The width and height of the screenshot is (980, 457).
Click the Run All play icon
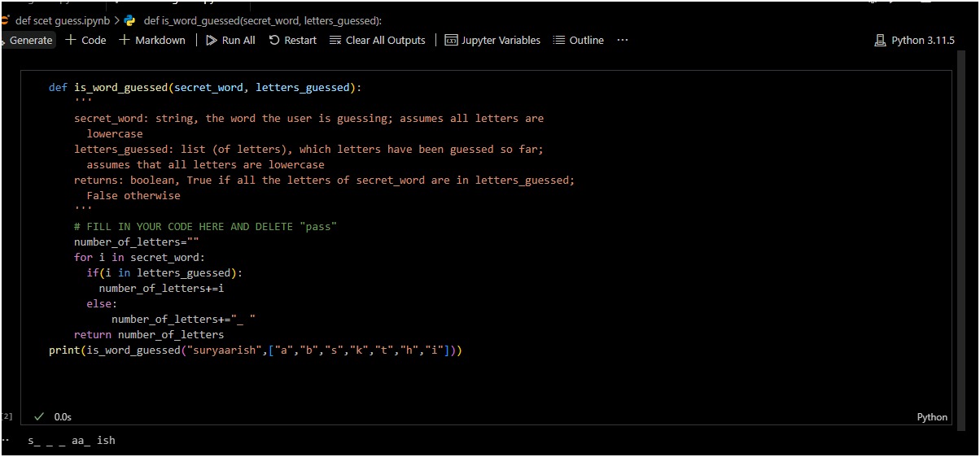click(212, 41)
